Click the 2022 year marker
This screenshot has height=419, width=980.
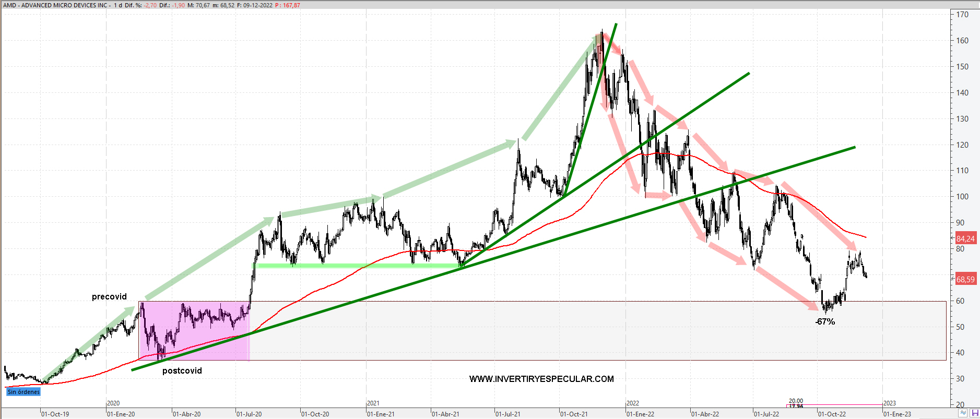click(633, 403)
